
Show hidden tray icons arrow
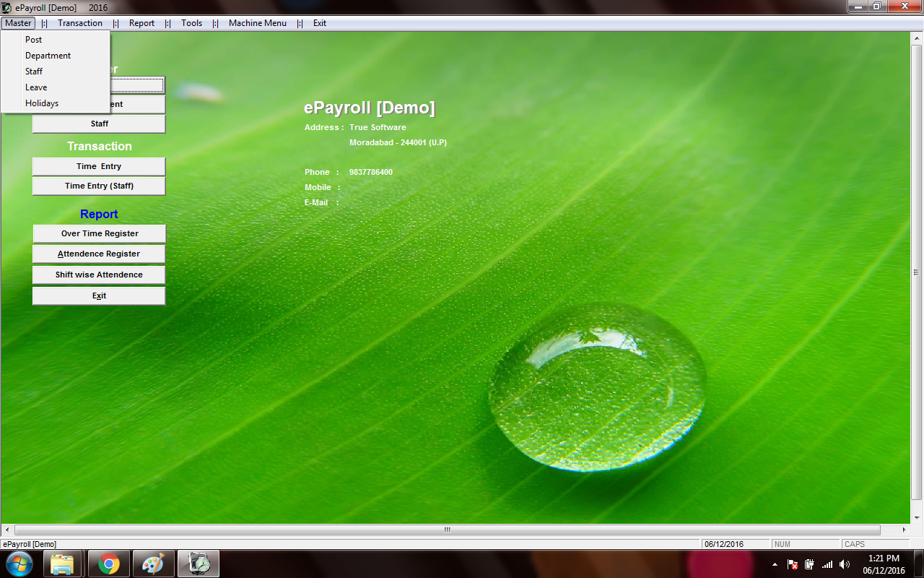[775, 564]
